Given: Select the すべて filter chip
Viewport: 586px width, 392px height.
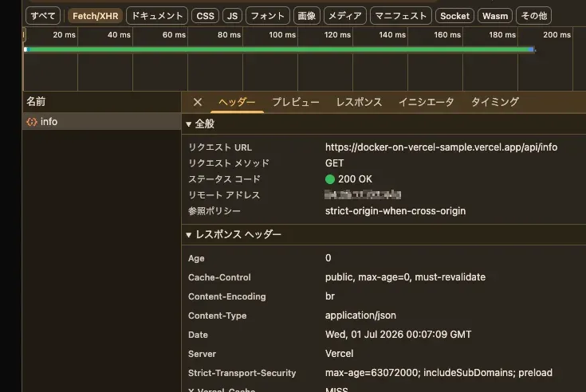Looking at the screenshot, I should click(x=43, y=16).
